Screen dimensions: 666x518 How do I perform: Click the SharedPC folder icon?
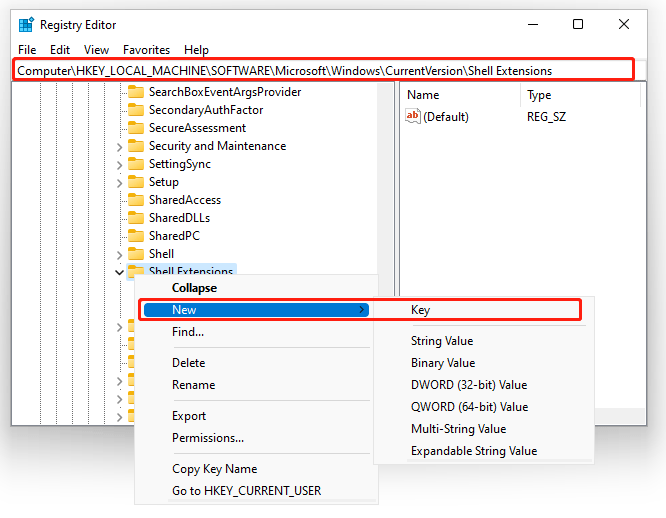136,236
